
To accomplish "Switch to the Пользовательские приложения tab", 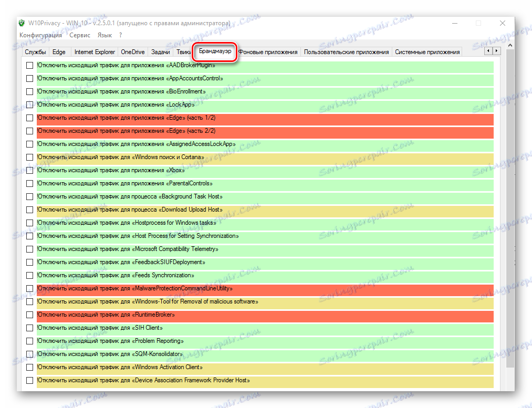I will (x=347, y=52).
